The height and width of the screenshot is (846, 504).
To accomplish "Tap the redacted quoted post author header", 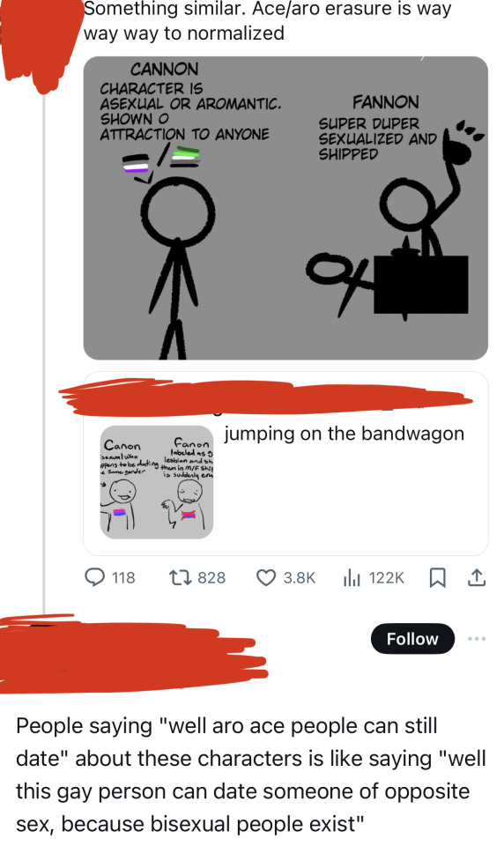I will (265, 398).
